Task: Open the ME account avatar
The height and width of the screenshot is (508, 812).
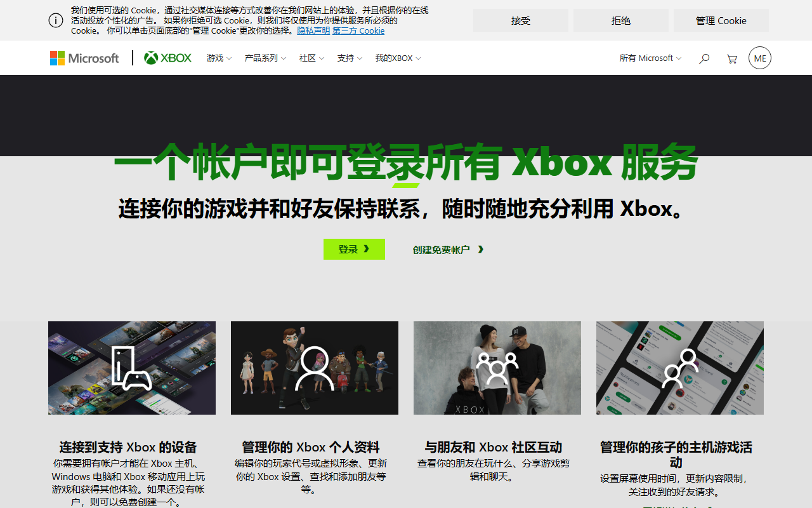Action: (x=760, y=58)
